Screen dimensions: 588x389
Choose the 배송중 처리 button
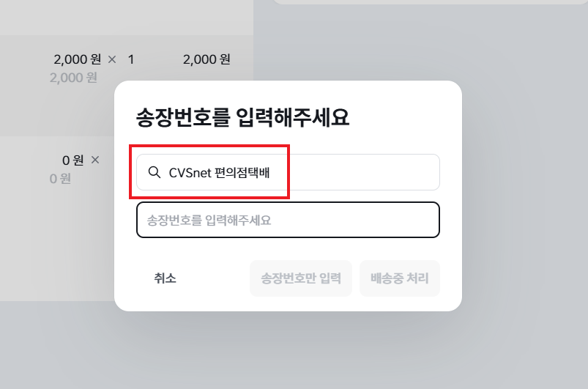point(399,278)
